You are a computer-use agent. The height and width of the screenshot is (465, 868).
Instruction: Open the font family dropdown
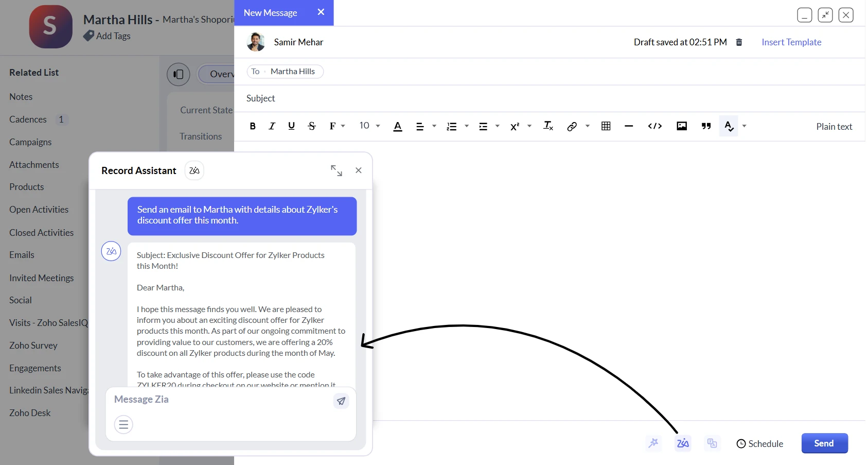337,126
